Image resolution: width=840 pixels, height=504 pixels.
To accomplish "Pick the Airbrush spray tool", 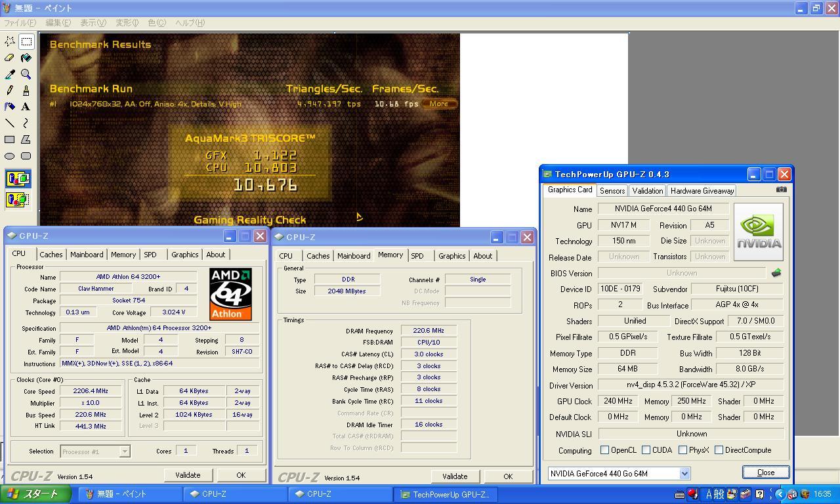I will tap(10, 107).
